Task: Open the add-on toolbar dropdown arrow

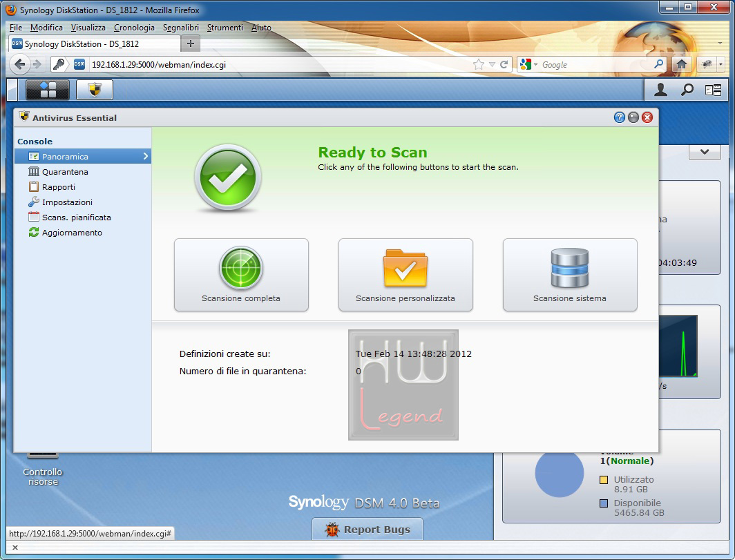Action: coord(721,64)
